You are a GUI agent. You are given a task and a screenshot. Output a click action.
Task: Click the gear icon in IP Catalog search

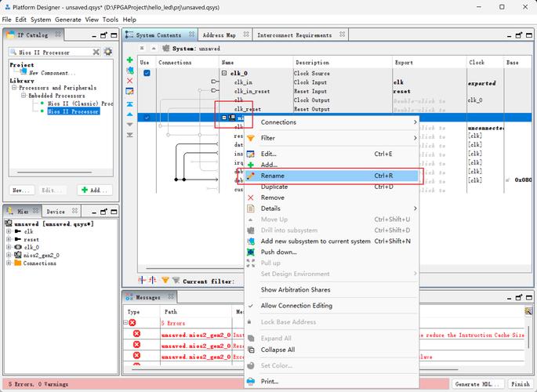[x=108, y=52]
